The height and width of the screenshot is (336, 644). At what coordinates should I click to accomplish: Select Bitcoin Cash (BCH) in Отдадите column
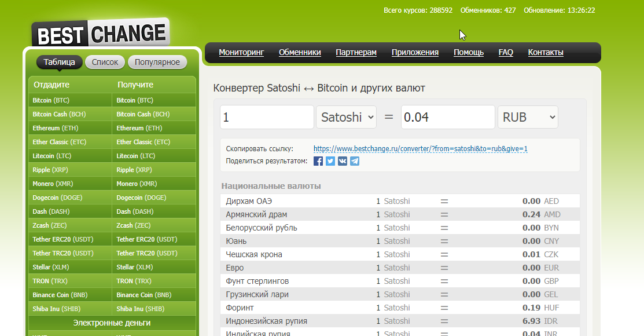pos(70,114)
